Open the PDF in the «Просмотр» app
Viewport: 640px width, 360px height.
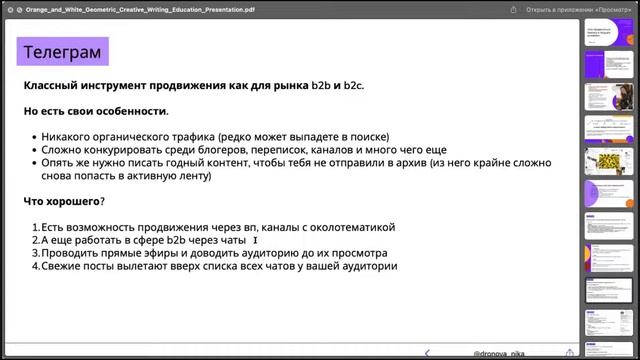(x=578, y=10)
